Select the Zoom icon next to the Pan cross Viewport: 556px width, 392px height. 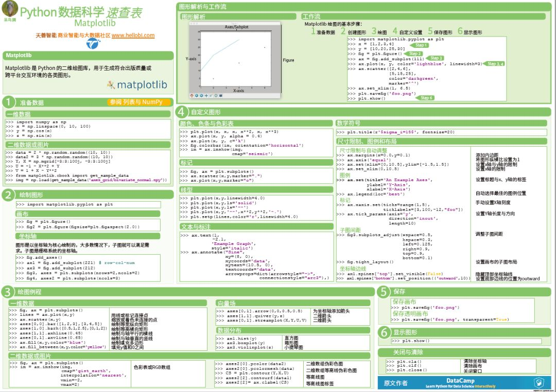pos(211,96)
